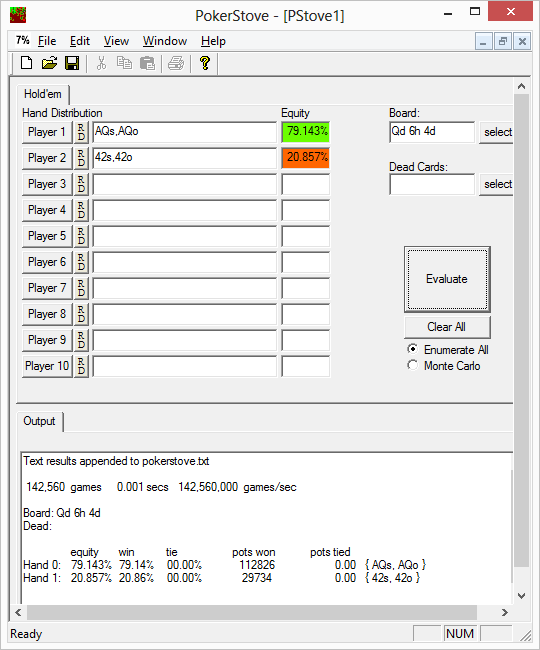Click the Print toolbar icon
The image size is (540, 650).
pos(176,63)
